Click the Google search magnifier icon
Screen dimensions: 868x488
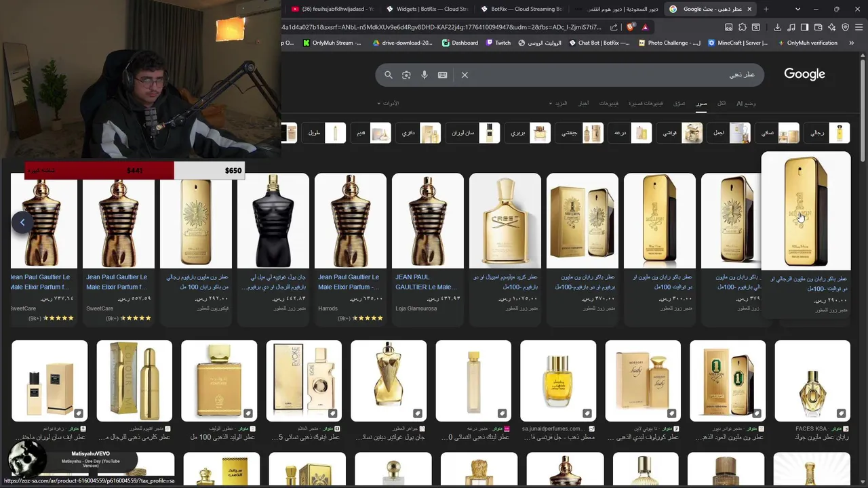coord(389,75)
